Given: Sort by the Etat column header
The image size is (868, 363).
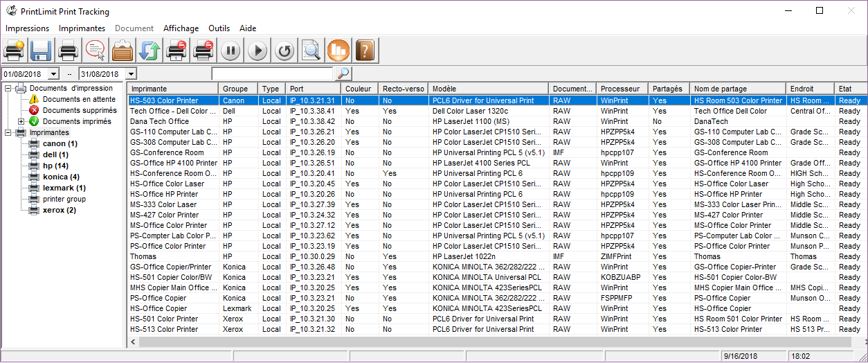Looking at the screenshot, I should pos(850,89).
